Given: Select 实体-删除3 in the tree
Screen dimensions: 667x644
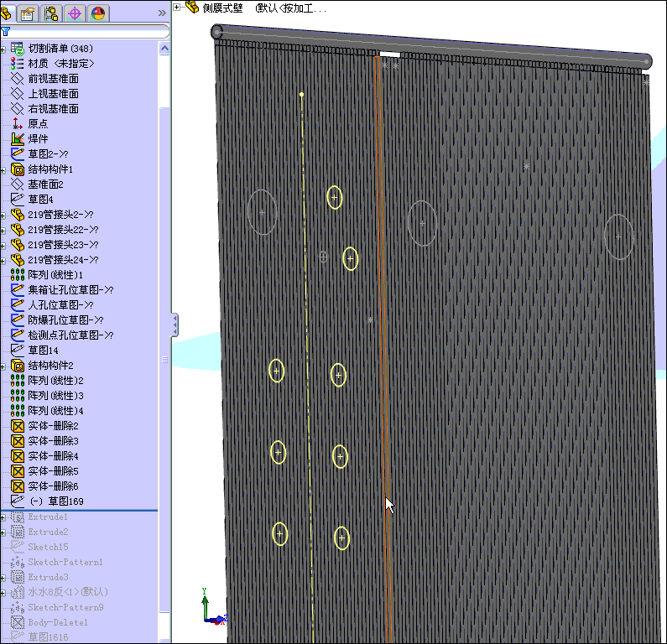Looking at the screenshot, I should pyautogui.click(x=53, y=441).
